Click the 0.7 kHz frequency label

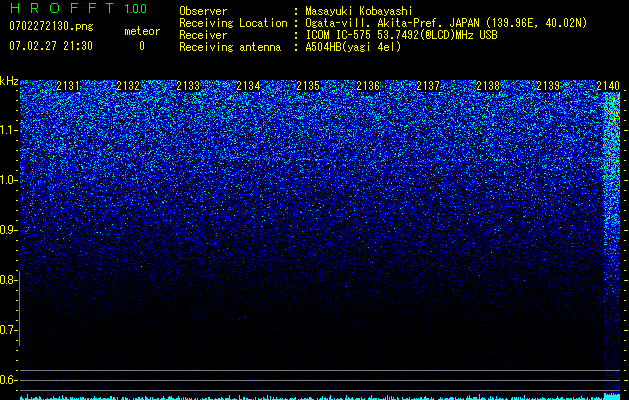(x=8, y=330)
